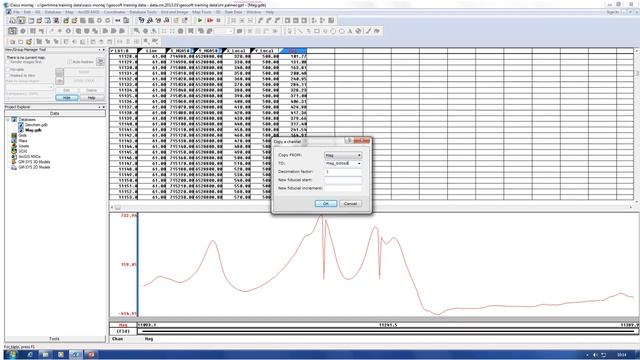Open the Help menu
This screenshot has width=640, height=360.
[x=270, y=12]
